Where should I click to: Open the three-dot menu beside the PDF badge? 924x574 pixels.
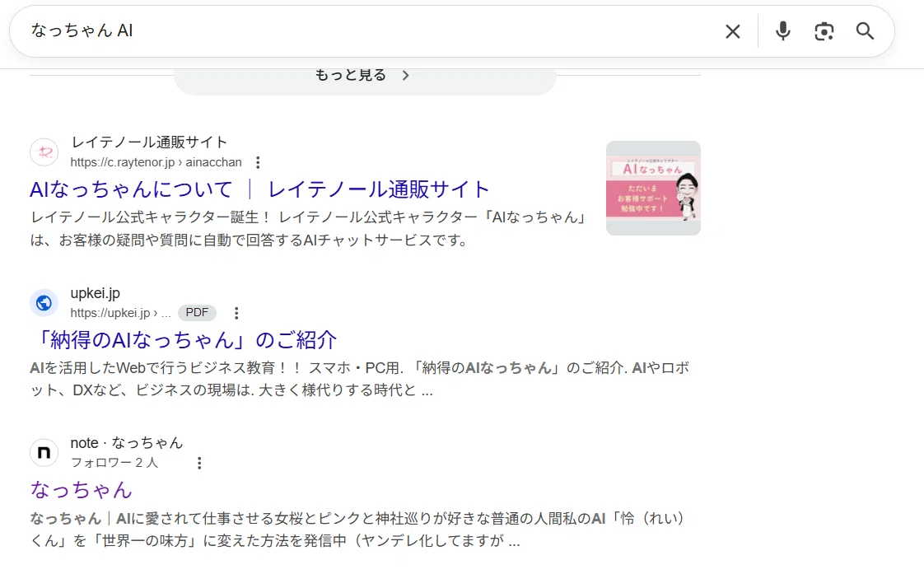tap(236, 314)
